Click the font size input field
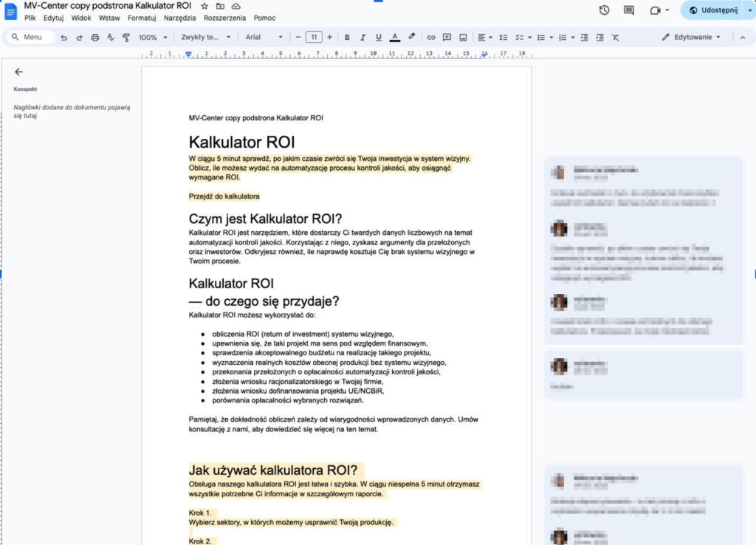 [314, 37]
